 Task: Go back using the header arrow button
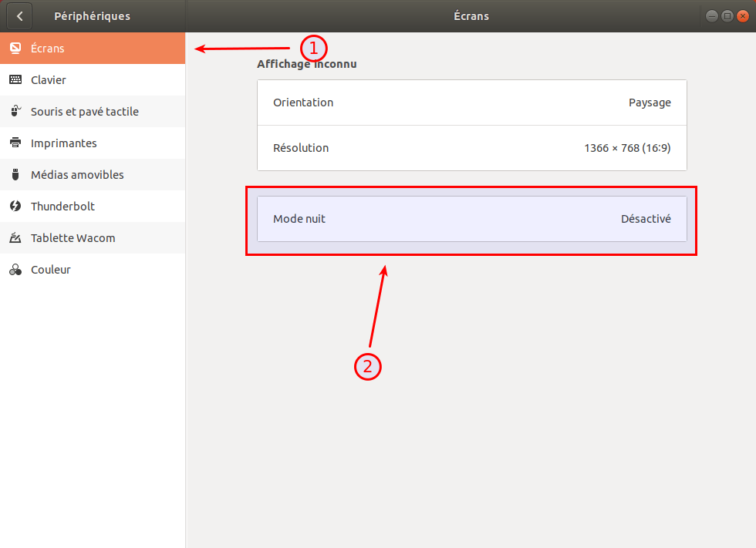19,16
